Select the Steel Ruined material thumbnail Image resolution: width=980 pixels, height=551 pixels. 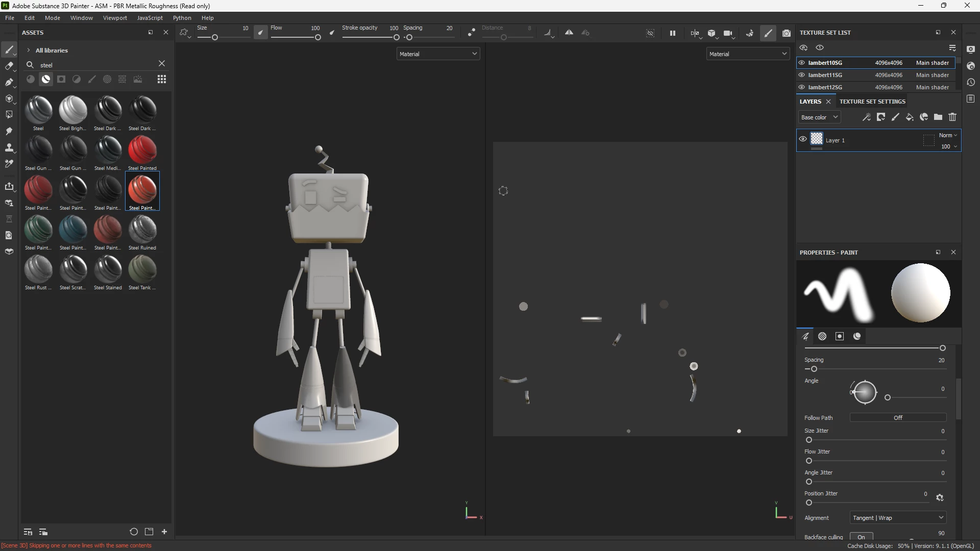pyautogui.click(x=142, y=231)
